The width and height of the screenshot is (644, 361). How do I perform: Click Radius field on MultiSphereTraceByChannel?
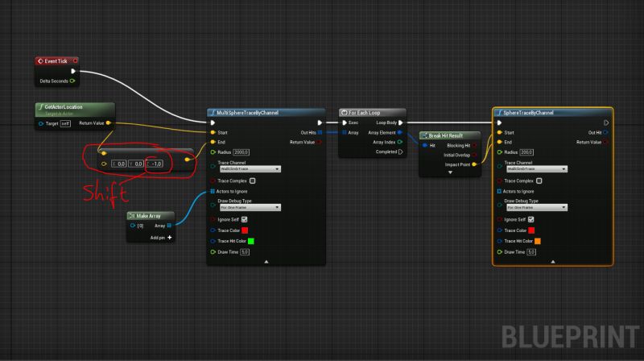241,152
